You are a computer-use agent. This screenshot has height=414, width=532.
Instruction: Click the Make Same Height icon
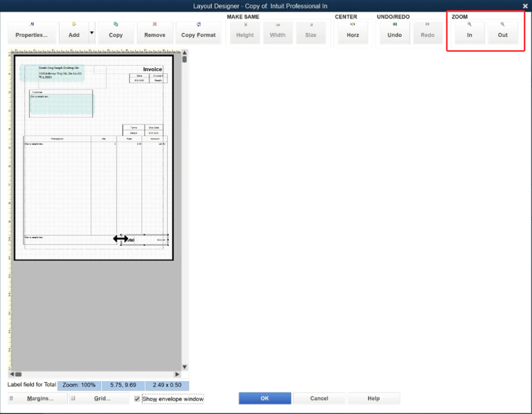pos(245,31)
